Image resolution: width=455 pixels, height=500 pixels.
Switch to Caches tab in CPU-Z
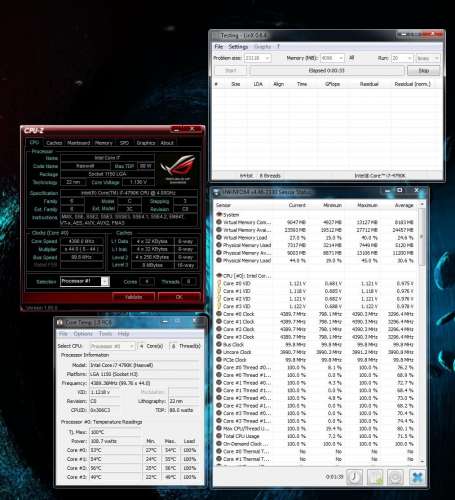tap(54, 143)
